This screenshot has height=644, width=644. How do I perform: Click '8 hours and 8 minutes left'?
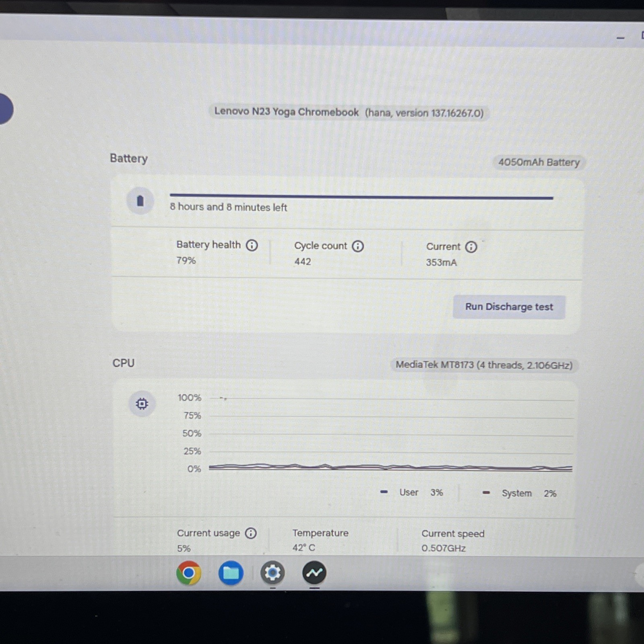228,207
